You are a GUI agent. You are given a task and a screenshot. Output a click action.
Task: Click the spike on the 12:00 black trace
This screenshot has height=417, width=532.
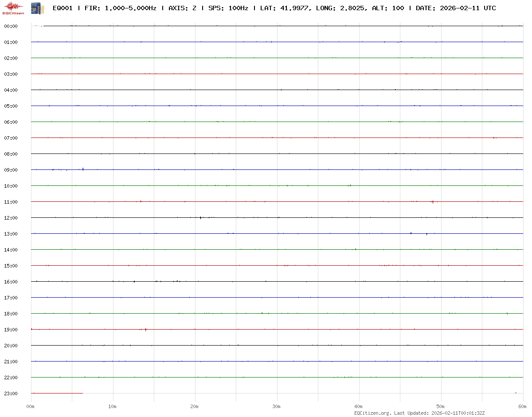201,217
